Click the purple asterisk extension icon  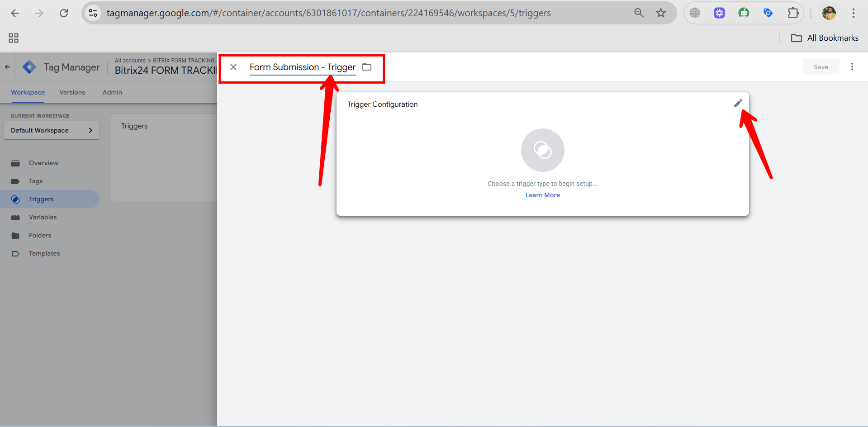coord(719,13)
